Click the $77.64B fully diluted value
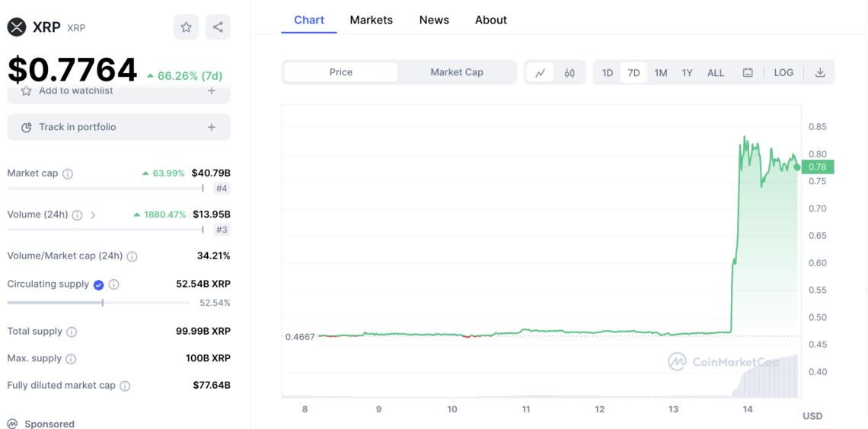This screenshot has height=429, width=868. (x=212, y=386)
